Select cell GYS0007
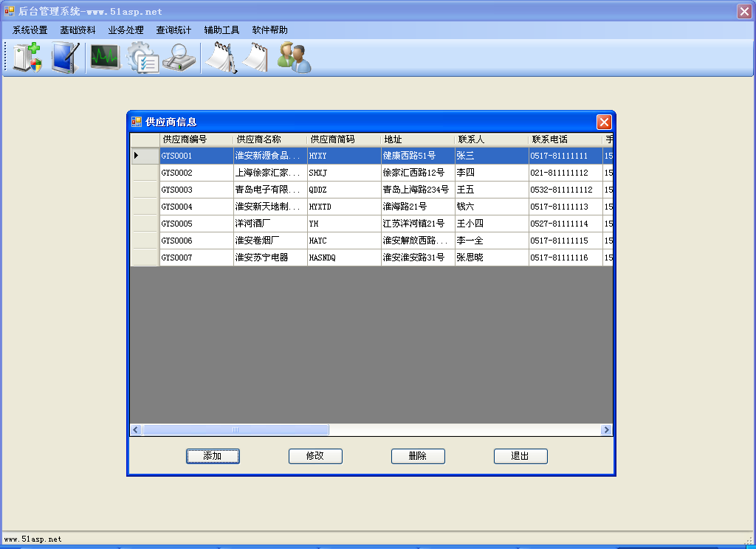The width and height of the screenshot is (756, 549). click(196, 257)
